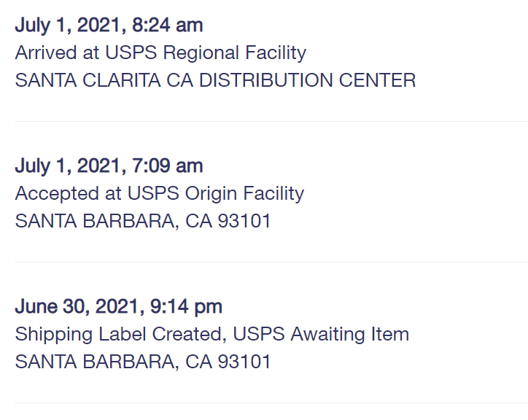Screen dimensions: 528x420
Task: Click 'Regional Facility' in the first status line
Action: click(x=235, y=53)
